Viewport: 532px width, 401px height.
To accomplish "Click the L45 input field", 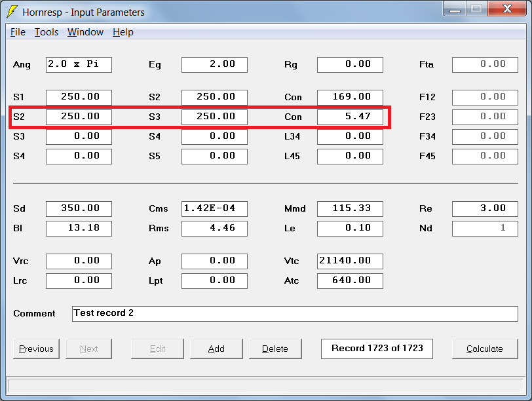I will 350,157.
